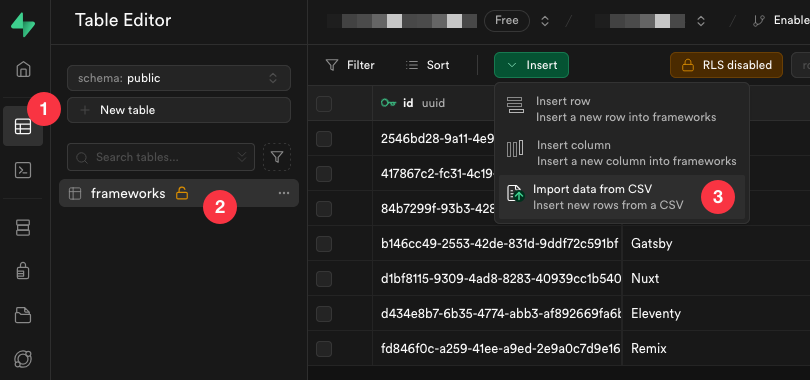Choose Insert column menu option
The image size is (810, 380).
[622, 153]
